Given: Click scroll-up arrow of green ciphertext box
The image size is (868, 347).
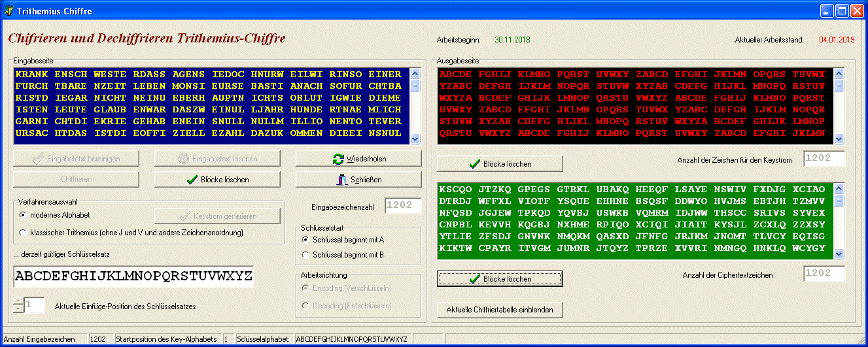Looking at the screenshot, I should (x=839, y=189).
